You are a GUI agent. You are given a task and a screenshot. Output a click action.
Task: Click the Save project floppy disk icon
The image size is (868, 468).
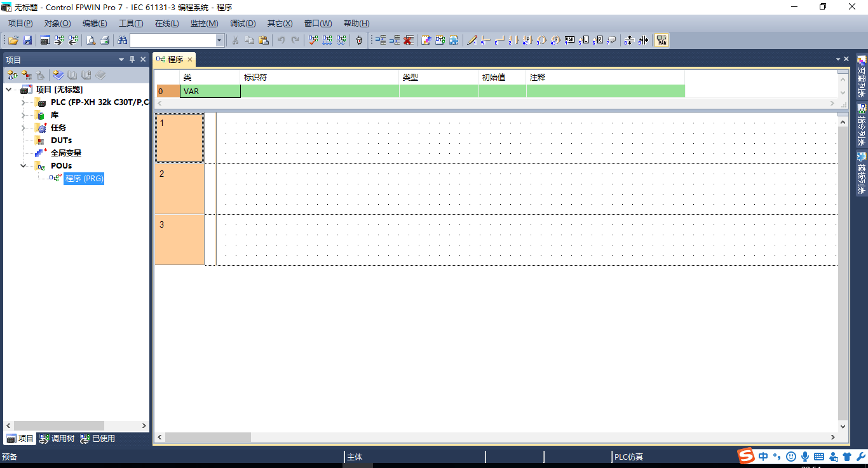(27, 40)
